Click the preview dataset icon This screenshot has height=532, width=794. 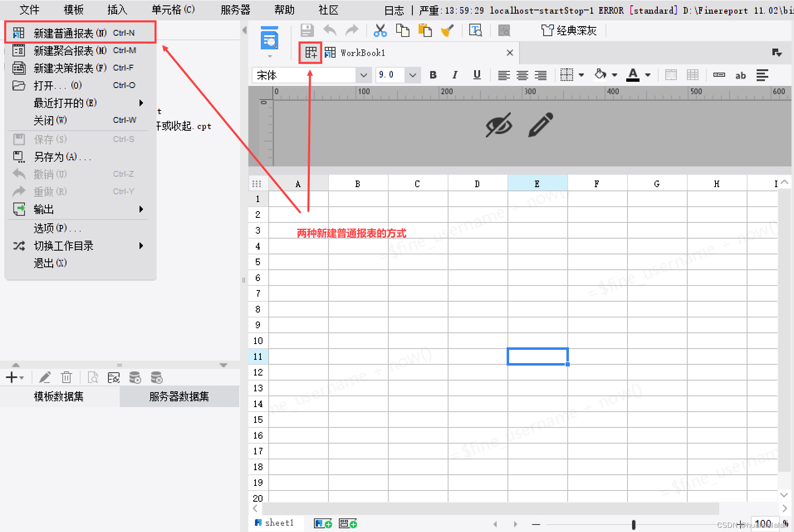coord(93,378)
